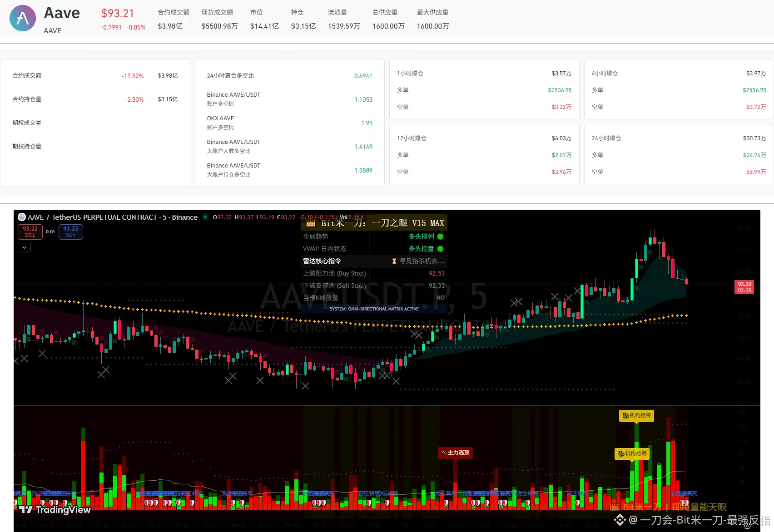Click the 93.22 current price label on axis
The height and width of the screenshot is (532, 774).
[x=744, y=287]
